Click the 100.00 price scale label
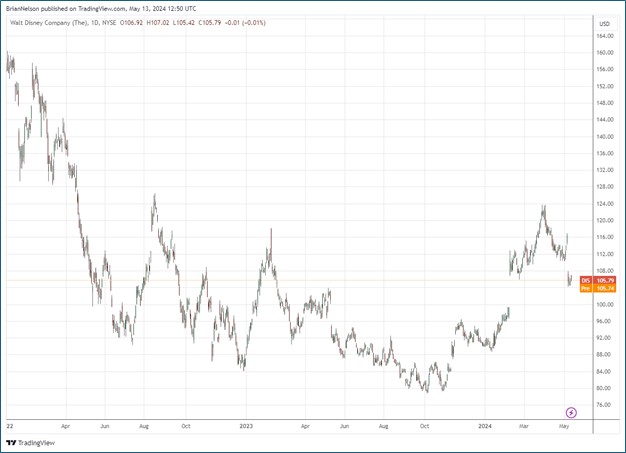Screen dimensions: 626x453 pos(604,304)
